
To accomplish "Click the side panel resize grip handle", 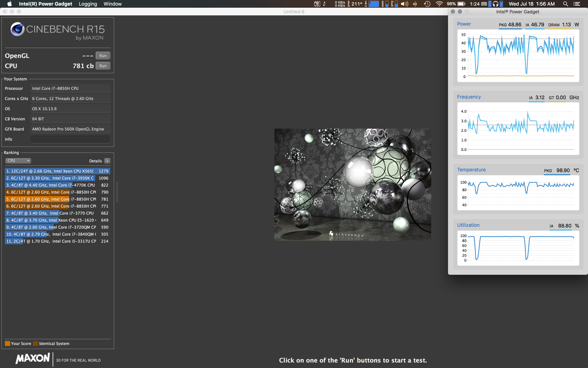I will [x=117, y=192].
